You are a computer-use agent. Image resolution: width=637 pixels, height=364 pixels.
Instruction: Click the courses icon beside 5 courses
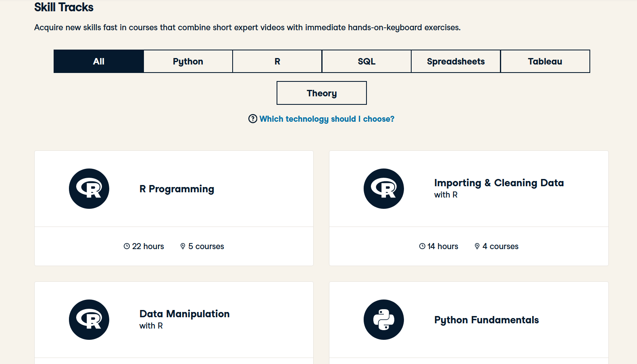tap(183, 246)
